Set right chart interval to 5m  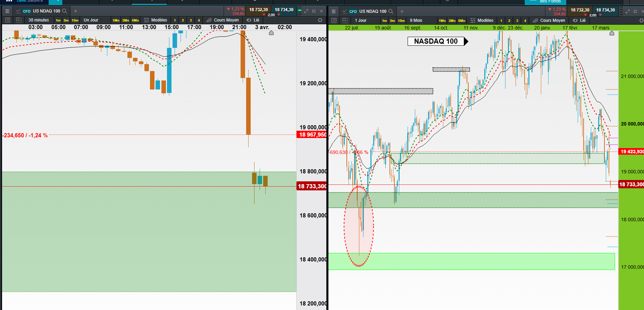click(393, 20)
